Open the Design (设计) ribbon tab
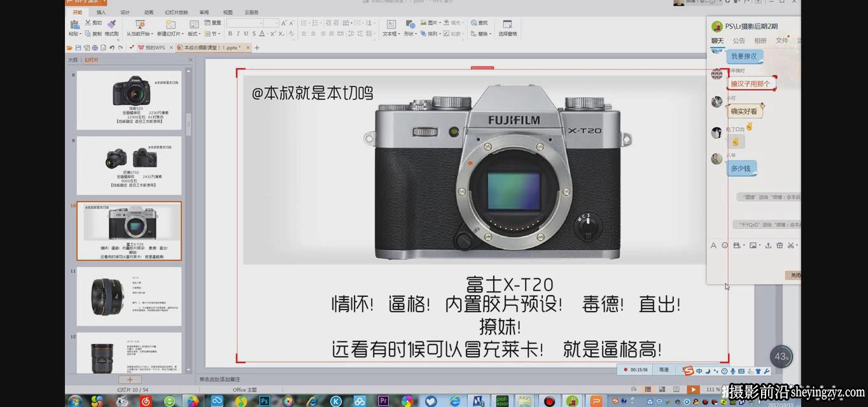Screen dimensions: 868x407 (x=125, y=12)
